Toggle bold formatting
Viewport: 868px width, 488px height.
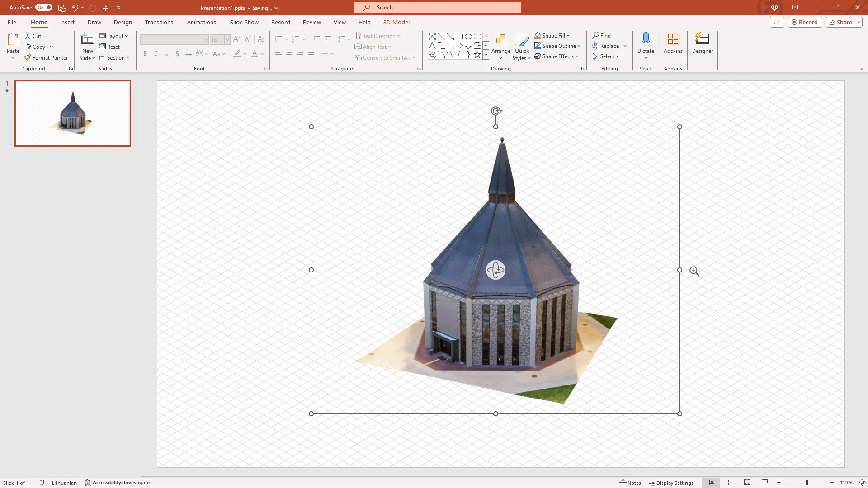(x=145, y=54)
